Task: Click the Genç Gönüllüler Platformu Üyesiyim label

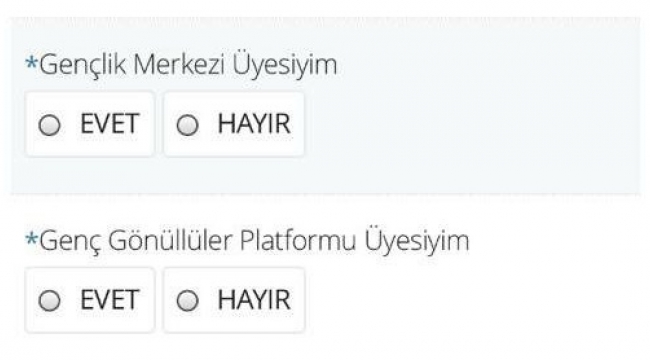Action: [254, 241]
